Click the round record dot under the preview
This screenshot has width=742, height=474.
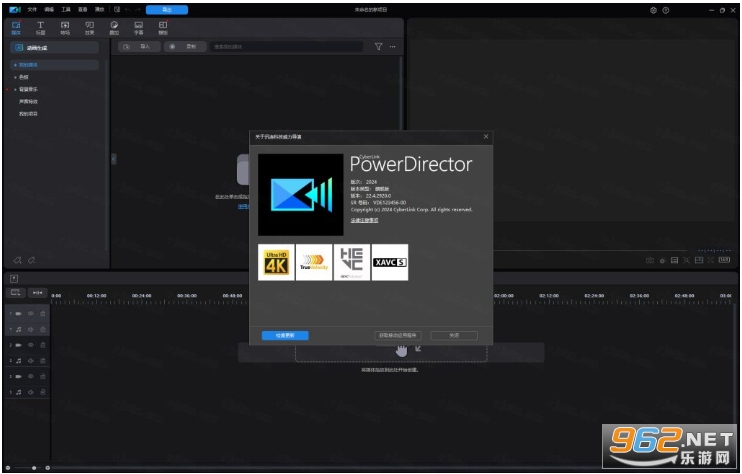[x=662, y=261]
